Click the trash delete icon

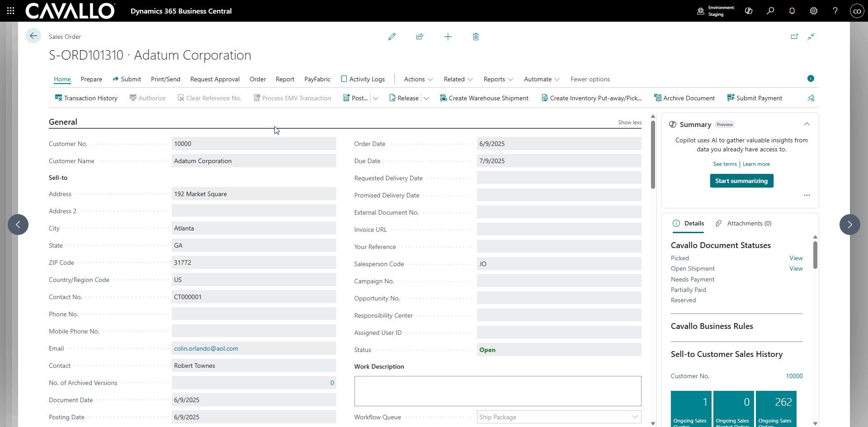point(476,37)
